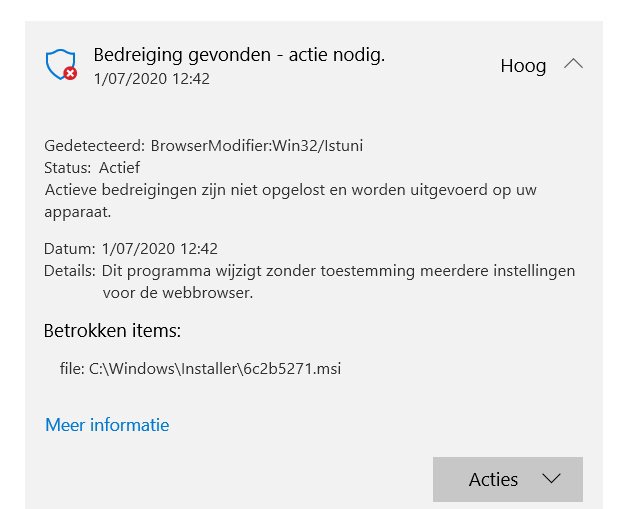Click the Status label
The image size is (626, 509).
[68, 167]
